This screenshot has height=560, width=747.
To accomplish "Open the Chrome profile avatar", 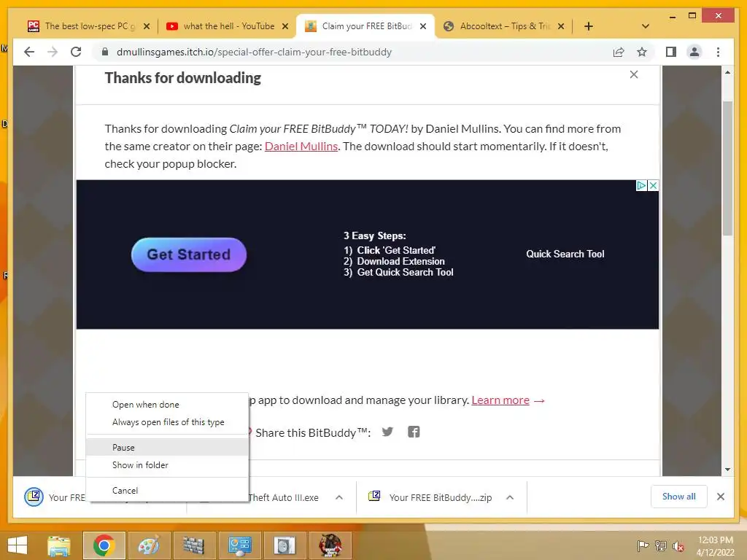I will [694, 52].
